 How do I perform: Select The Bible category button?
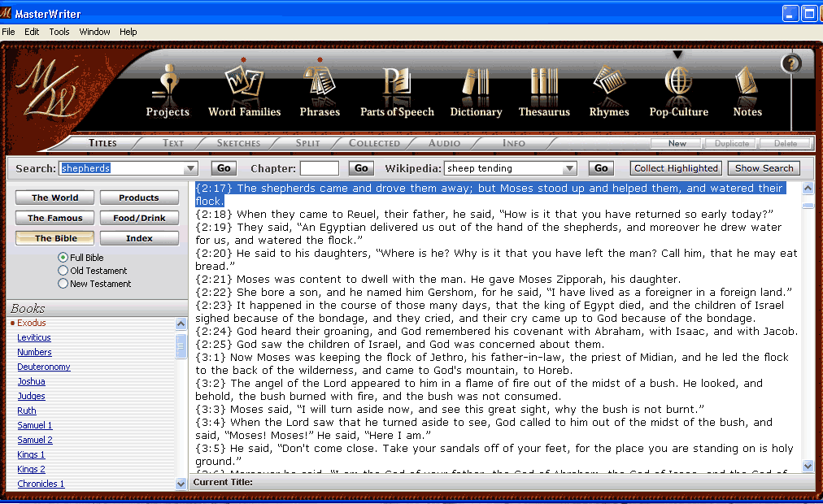54,238
